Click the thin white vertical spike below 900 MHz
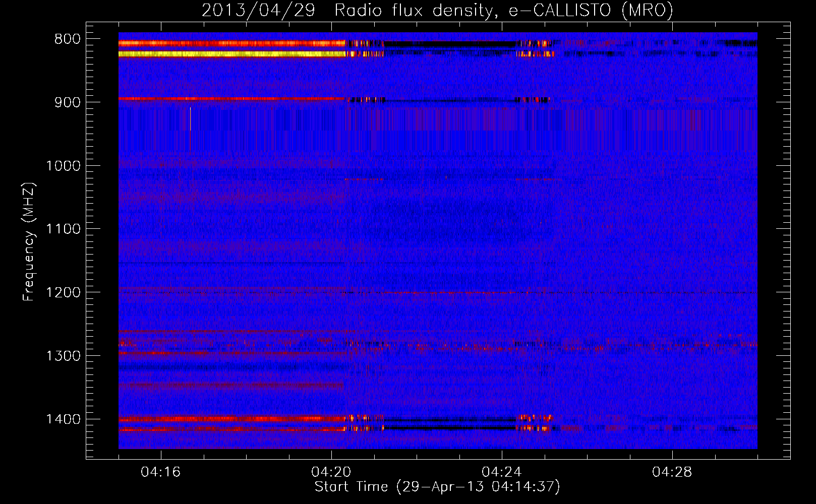This screenshot has height=504, width=816. click(190, 119)
